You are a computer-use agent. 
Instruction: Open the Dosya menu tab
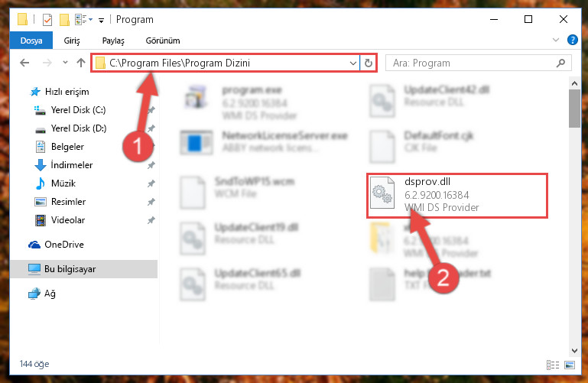[x=31, y=41]
